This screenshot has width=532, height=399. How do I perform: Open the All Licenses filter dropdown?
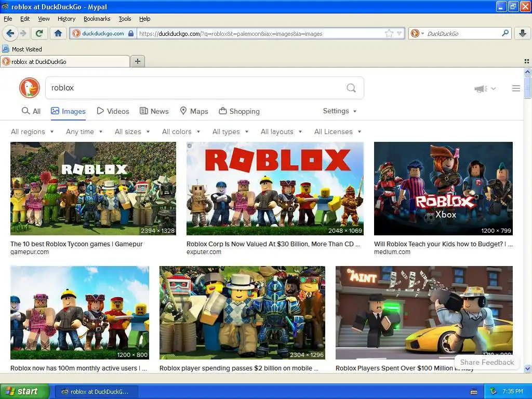pos(338,131)
